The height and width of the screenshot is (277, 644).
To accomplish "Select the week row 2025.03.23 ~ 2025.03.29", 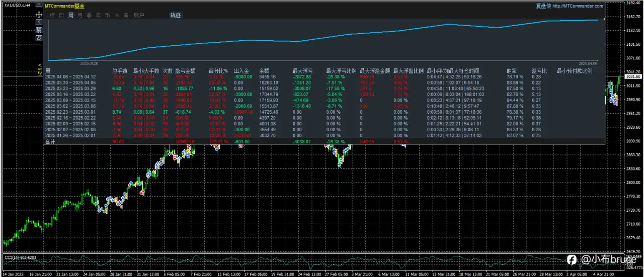I will (x=324, y=87).
